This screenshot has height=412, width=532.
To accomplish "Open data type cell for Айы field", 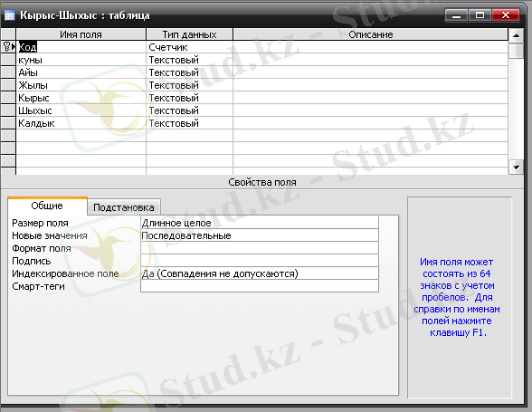I will pyautogui.click(x=189, y=72).
